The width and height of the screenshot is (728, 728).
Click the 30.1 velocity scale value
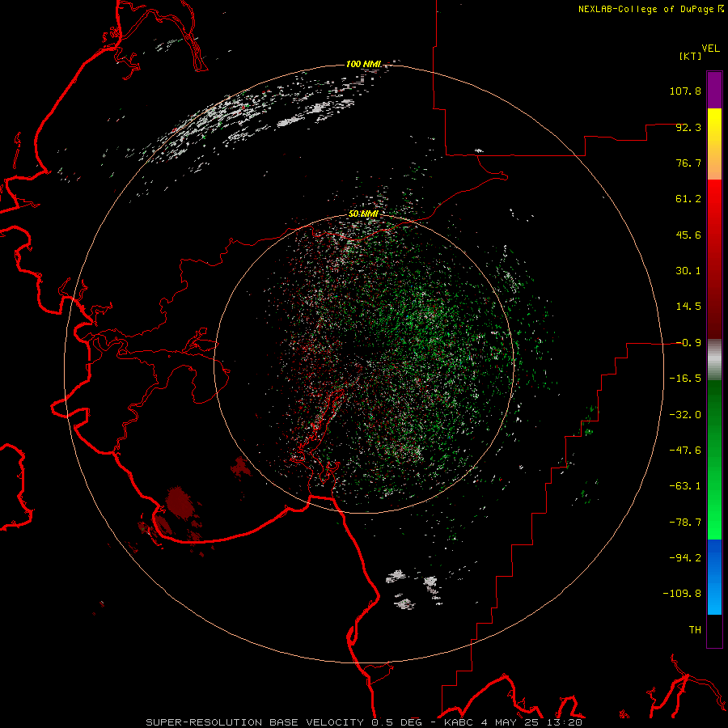coord(688,271)
